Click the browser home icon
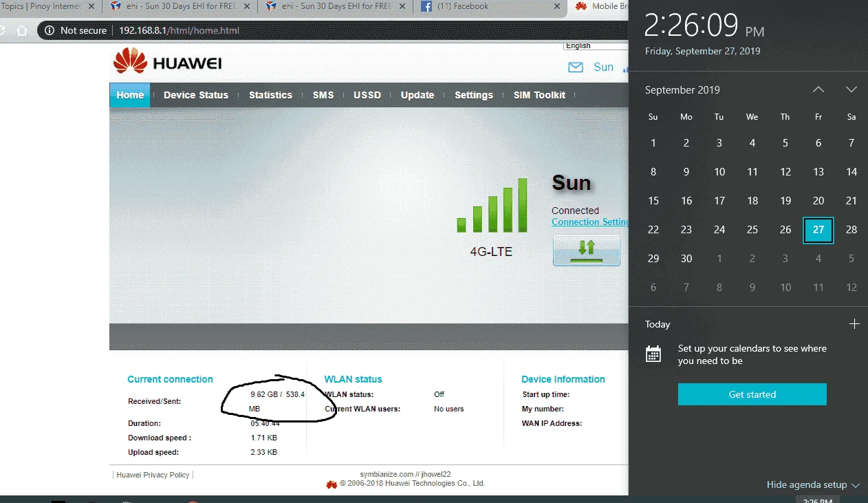 coord(22,30)
